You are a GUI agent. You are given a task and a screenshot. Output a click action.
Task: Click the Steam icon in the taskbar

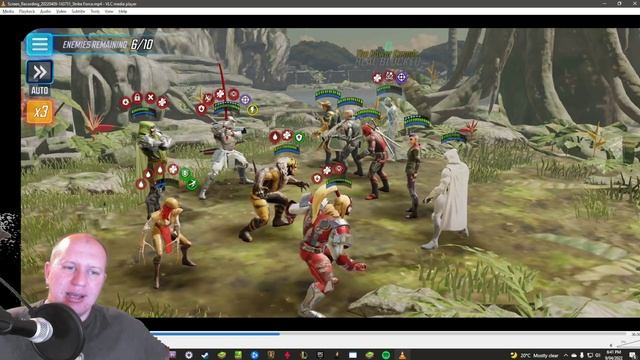coord(205,355)
